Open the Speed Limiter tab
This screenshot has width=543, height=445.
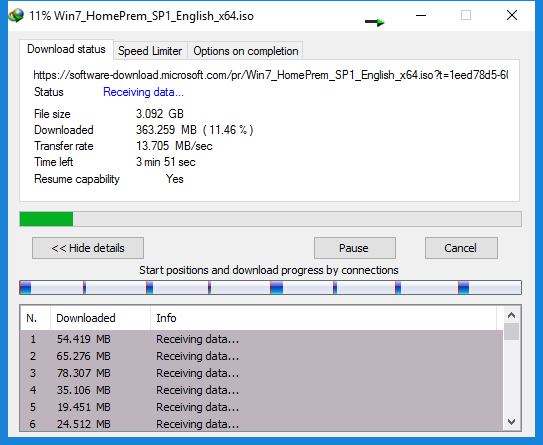point(150,51)
